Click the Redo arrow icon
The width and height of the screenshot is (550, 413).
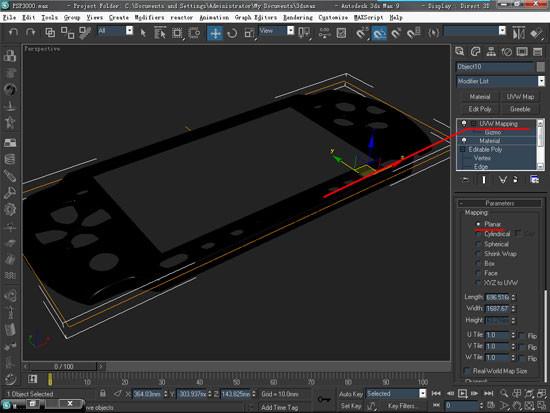31,33
